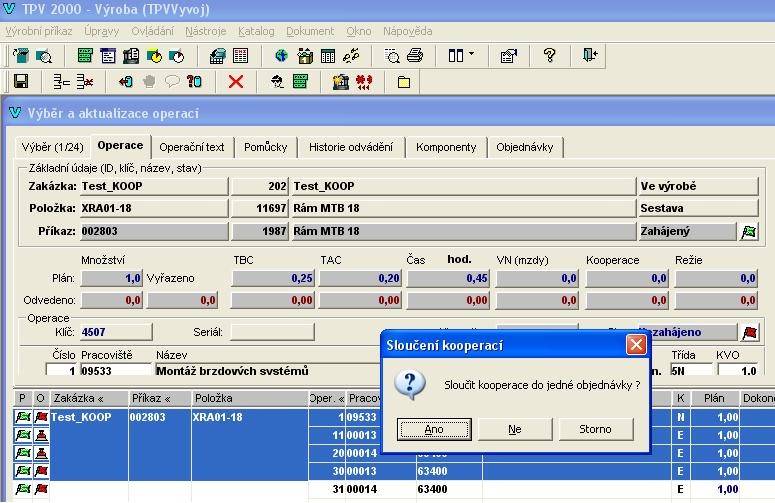Click the empty Seriál field
Image resolution: width=775 pixels, height=503 pixels.
tap(272, 332)
